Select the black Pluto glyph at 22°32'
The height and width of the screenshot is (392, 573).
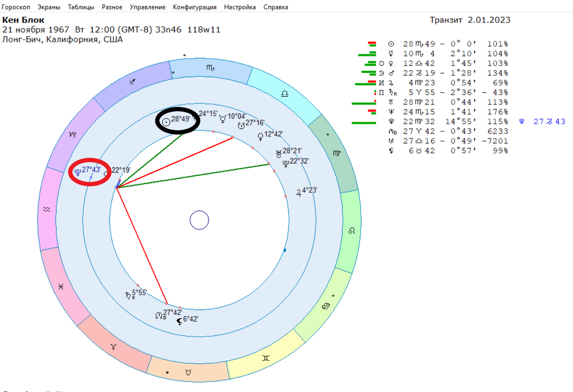point(285,163)
